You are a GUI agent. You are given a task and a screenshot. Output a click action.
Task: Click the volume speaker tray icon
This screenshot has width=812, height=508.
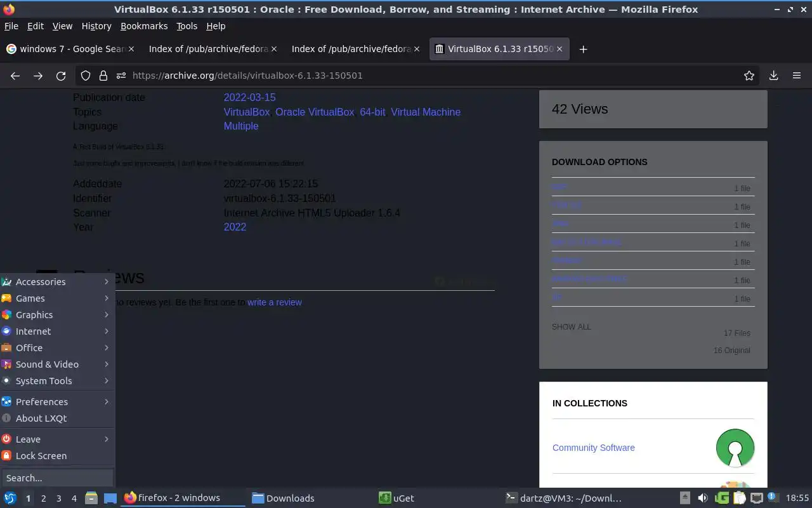[703, 498]
